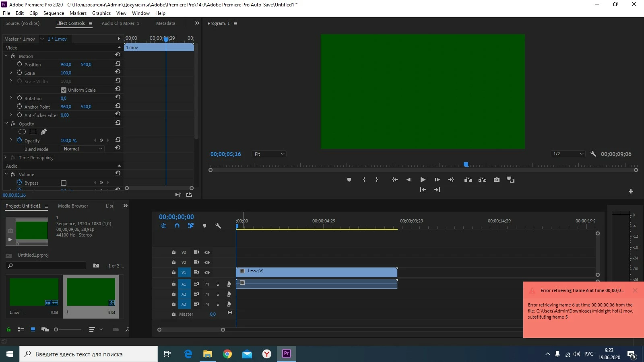The image size is (644, 362).
Task: Step back one frame in Program monitor
Action: 409,180
